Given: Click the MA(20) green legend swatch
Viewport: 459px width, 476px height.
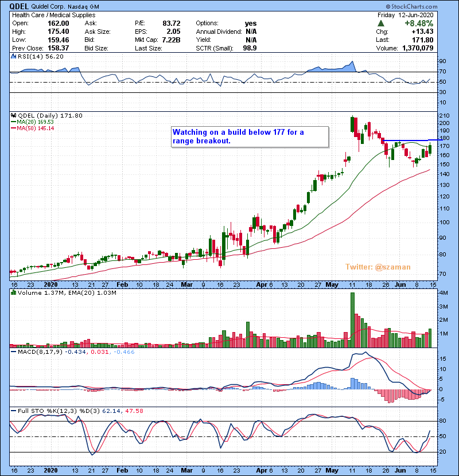Looking at the screenshot, I should tap(14, 122).
